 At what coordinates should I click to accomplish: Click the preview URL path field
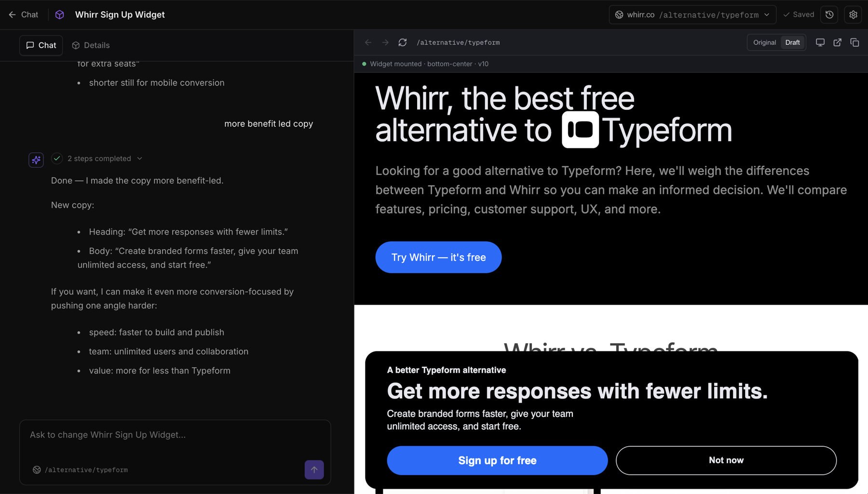tap(458, 42)
